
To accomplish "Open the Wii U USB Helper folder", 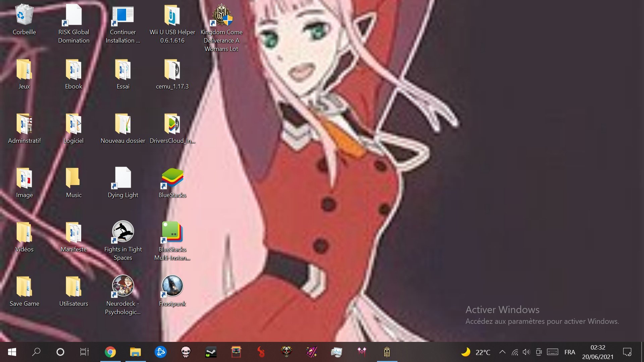I will 172,24.
